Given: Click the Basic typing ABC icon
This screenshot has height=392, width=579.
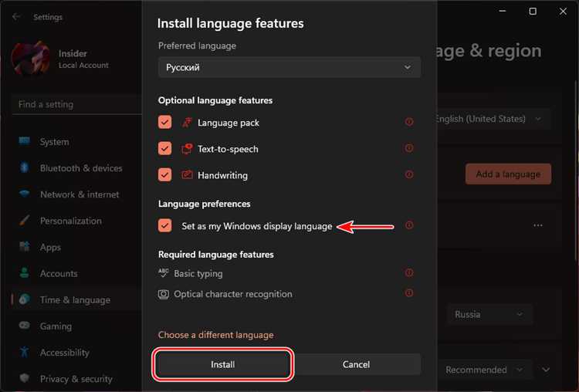Looking at the screenshot, I should pyautogui.click(x=163, y=273).
